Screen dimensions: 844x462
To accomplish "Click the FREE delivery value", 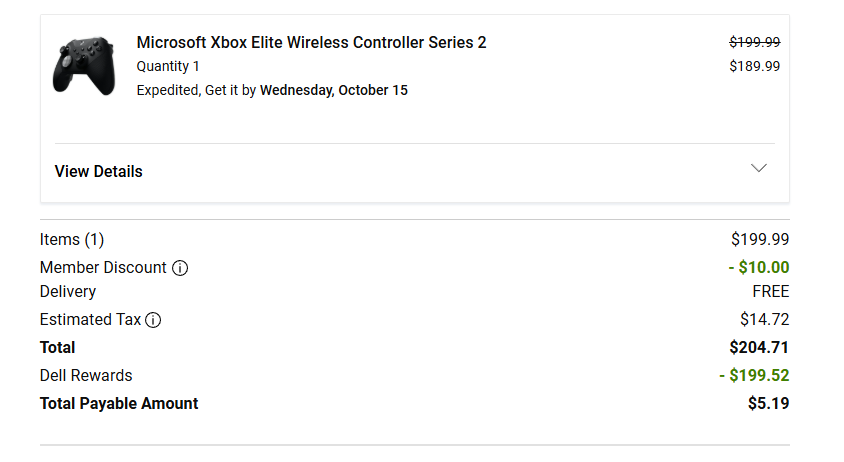I will pos(770,291).
